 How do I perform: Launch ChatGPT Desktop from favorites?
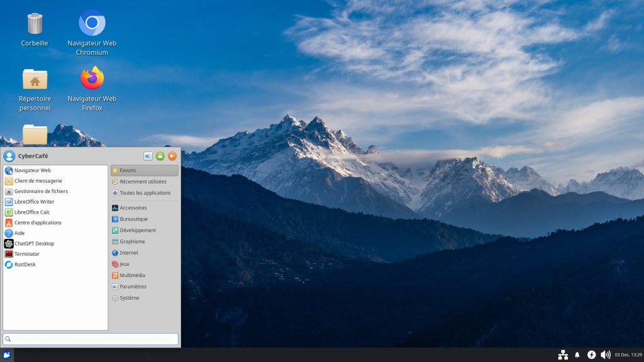[34, 243]
